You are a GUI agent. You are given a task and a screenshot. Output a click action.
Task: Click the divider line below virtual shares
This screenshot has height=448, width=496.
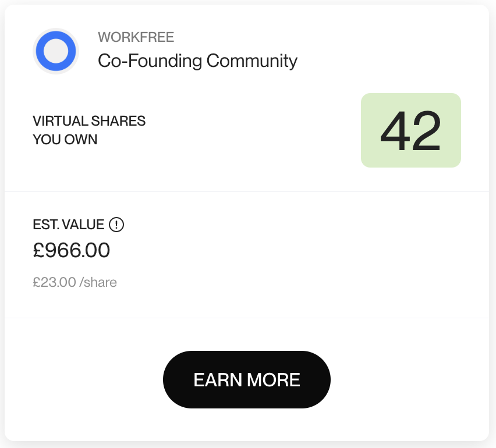[247, 191]
